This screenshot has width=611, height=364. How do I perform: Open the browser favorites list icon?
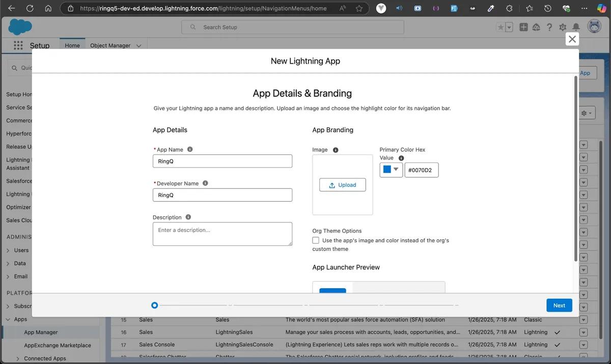529,8
